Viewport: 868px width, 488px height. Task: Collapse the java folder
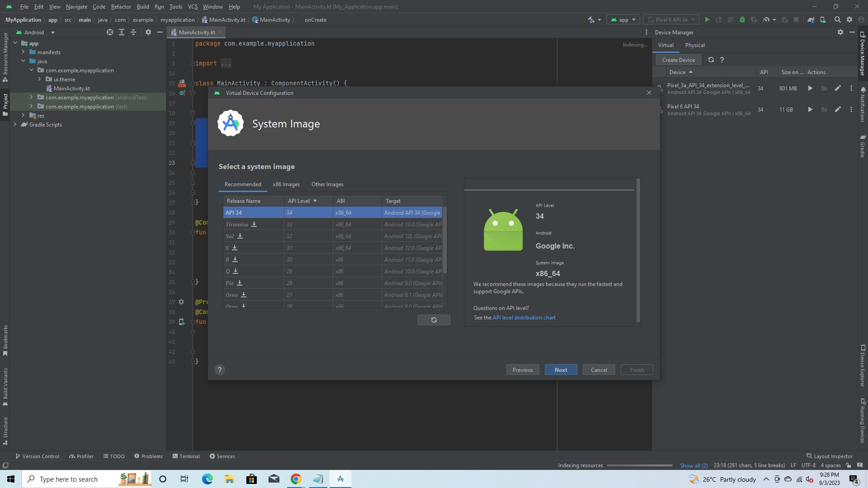click(x=23, y=61)
